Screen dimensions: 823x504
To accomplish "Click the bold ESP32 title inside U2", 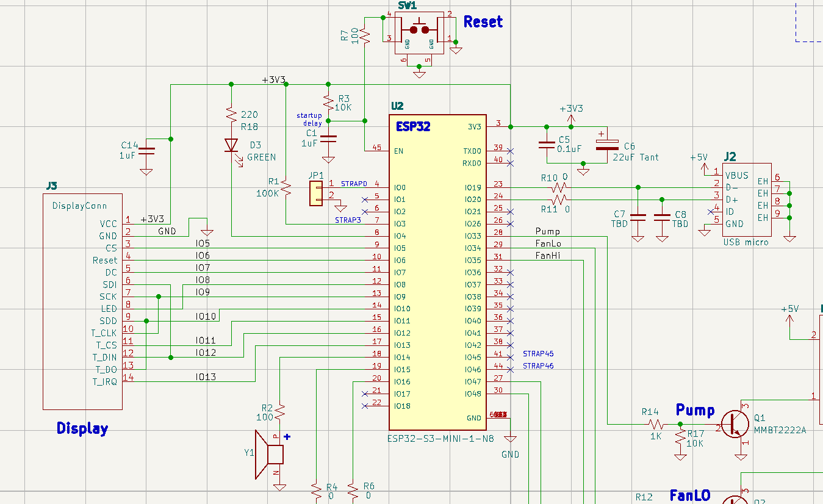I will pos(413,126).
